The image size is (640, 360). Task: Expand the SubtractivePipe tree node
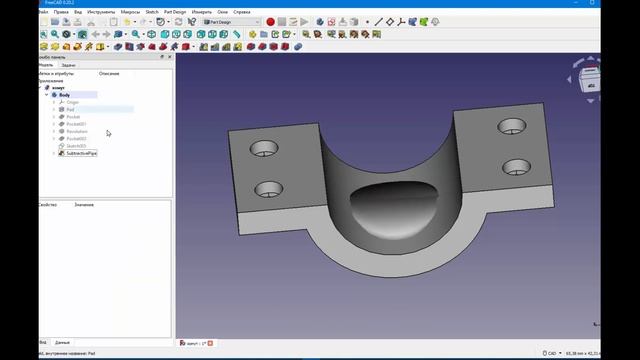[54, 153]
